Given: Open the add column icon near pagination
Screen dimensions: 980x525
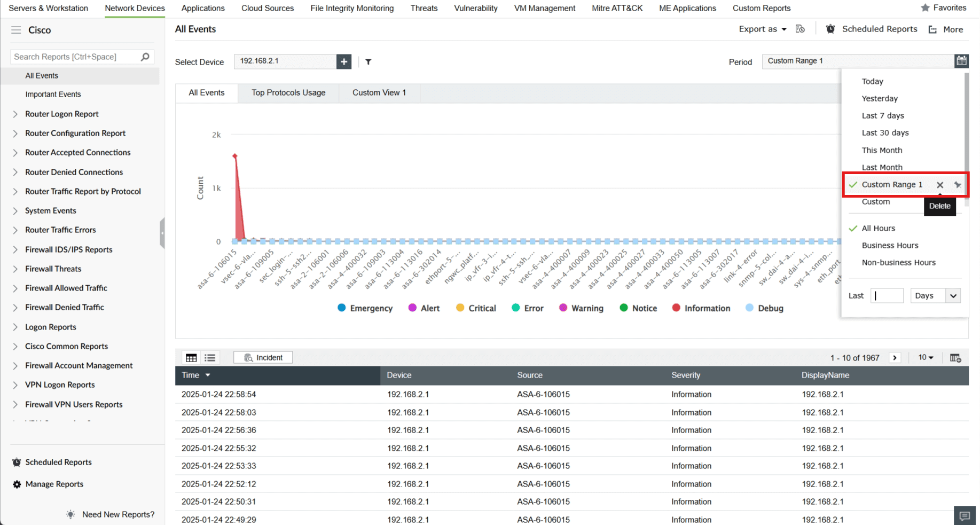Looking at the screenshot, I should pos(956,357).
